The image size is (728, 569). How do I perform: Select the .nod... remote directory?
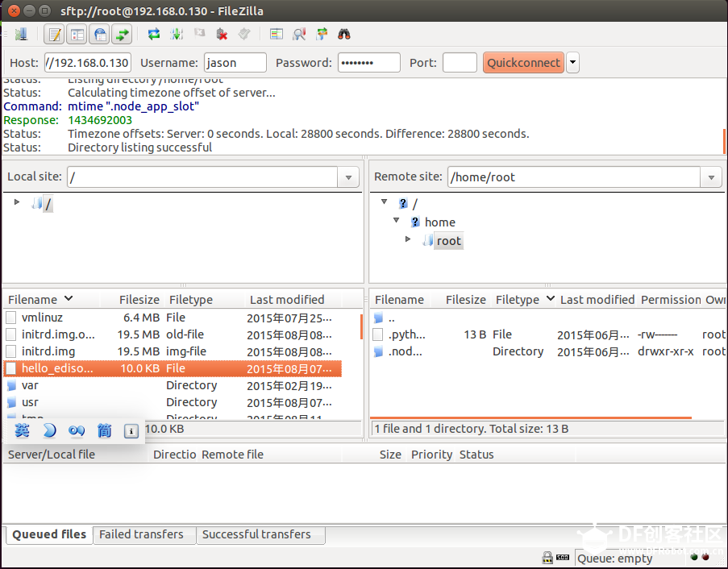tap(548, 351)
